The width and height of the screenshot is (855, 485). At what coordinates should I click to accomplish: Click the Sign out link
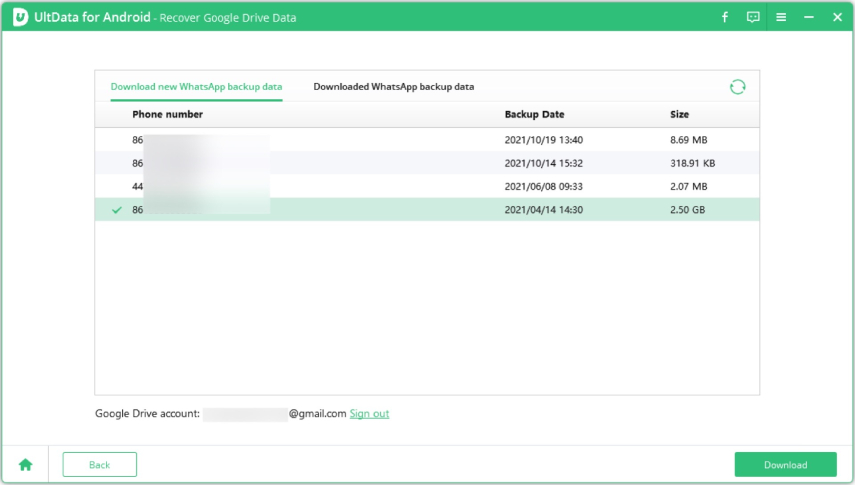pyautogui.click(x=369, y=413)
